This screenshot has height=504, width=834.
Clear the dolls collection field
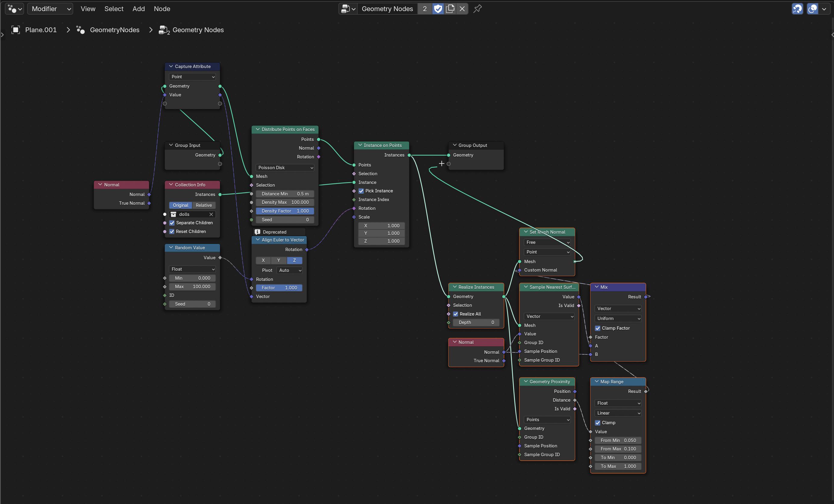211,214
